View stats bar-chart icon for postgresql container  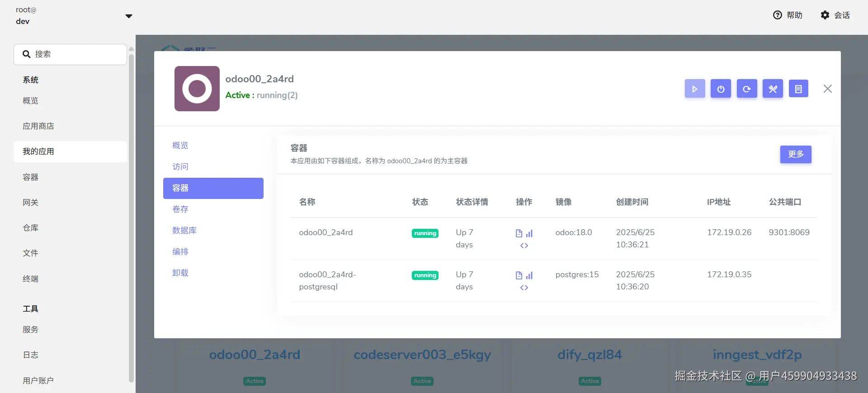pyautogui.click(x=529, y=275)
